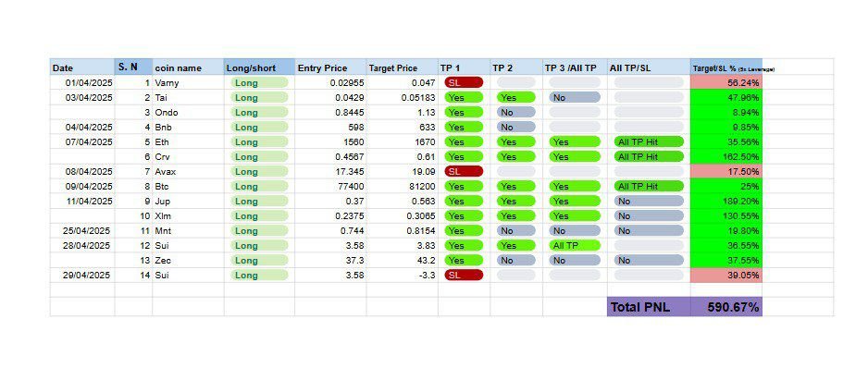Select the -3.3 target price cell
The image size is (868, 368).
[x=402, y=275]
